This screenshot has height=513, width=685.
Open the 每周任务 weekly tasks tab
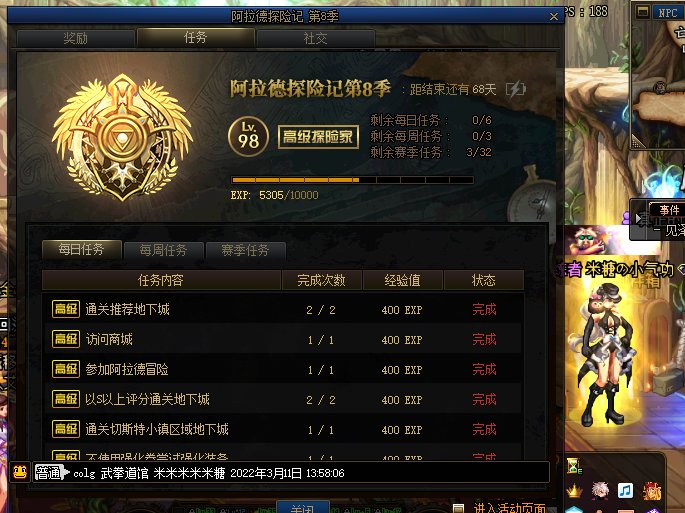[x=163, y=250]
